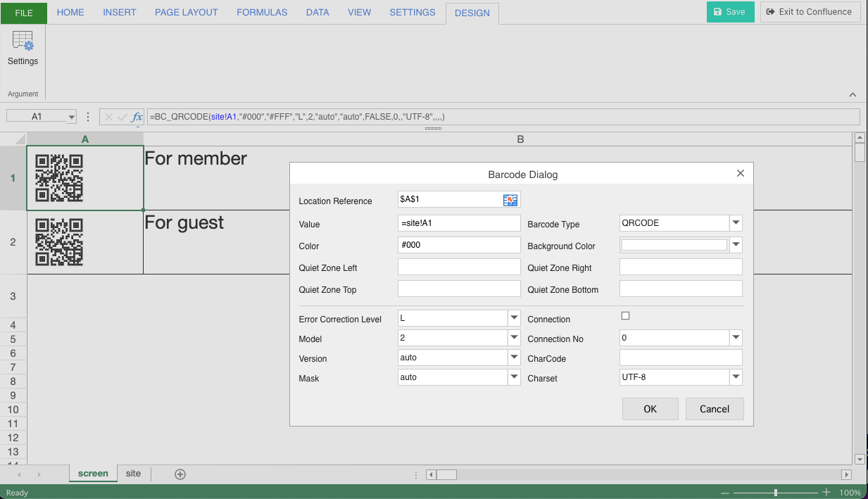The image size is (868, 499).
Task: Switch to the INSERT tab
Action: coord(120,13)
